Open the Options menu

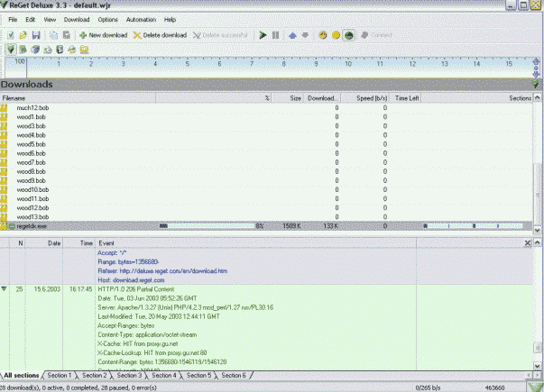[107, 20]
